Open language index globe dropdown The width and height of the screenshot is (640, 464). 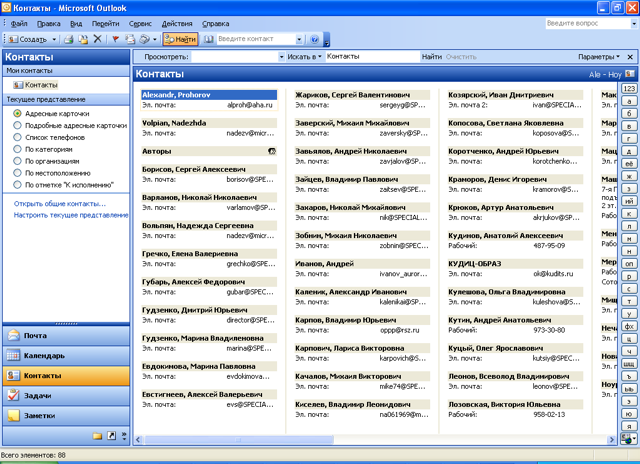[629, 439]
